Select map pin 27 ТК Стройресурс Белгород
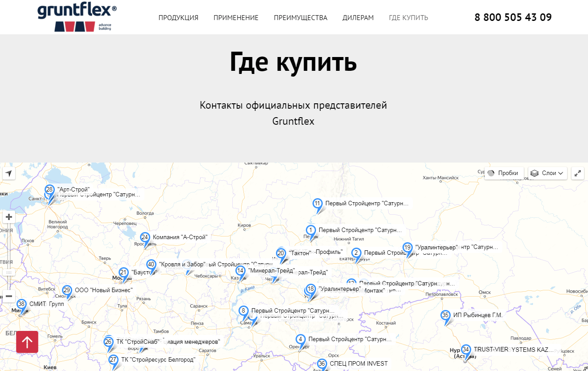The image size is (588, 371). coord(113,360)
